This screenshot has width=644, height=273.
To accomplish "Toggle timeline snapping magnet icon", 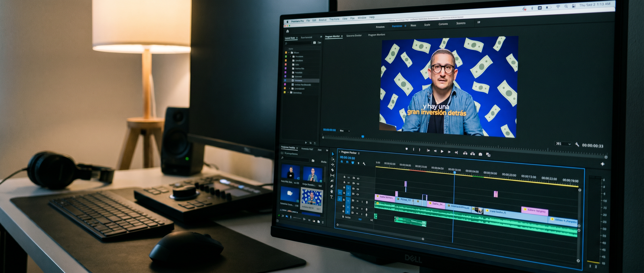I will pos(347,162).
